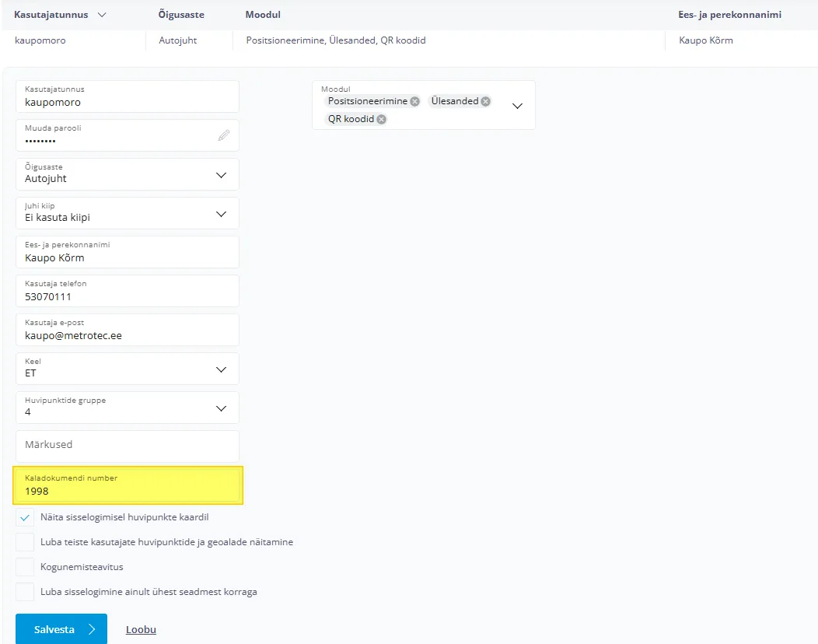
Task: Click the Õigusaste column header
Action: [177, 15]
